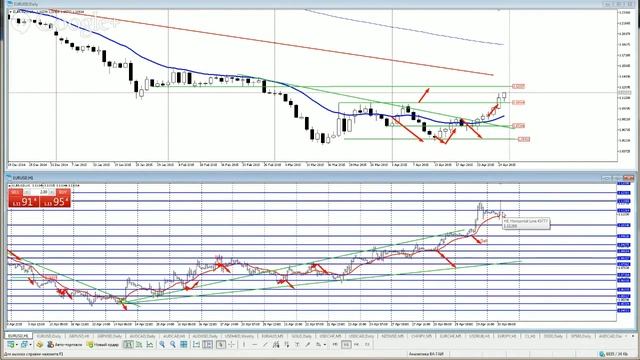Select the arrows drawing tool
Viewport: 640px width, 360px height.
tap(318, 345)
